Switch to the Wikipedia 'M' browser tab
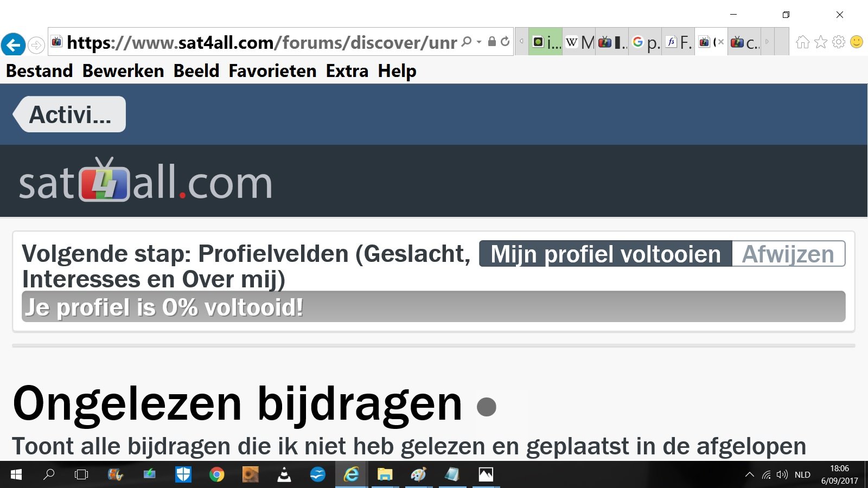This screenshot has height=488, width=868. point(579,42)
